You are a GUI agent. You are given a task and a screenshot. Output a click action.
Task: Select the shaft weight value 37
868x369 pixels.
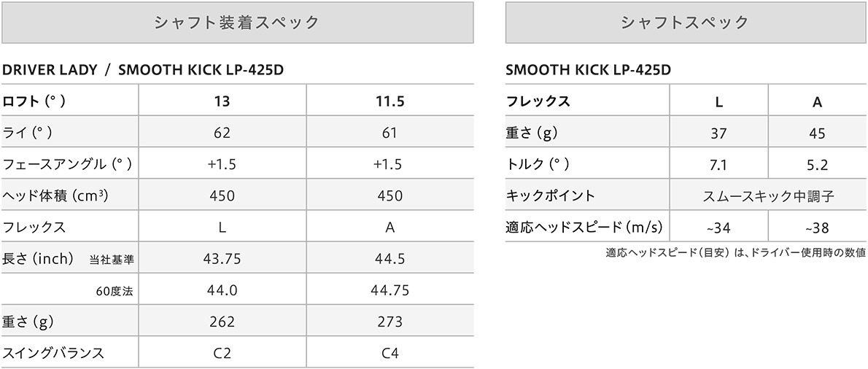[x=719, y=133]
